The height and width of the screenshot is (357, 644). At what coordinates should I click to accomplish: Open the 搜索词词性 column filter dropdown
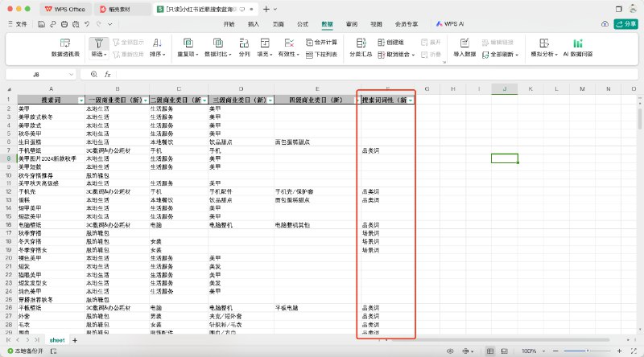(x=411, y=101)
